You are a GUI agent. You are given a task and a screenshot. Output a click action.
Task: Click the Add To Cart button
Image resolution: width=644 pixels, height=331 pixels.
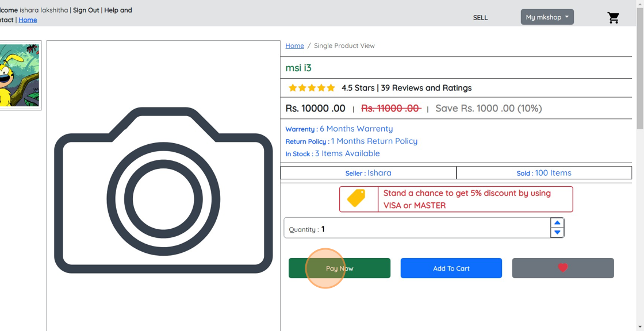click(451, 268)
